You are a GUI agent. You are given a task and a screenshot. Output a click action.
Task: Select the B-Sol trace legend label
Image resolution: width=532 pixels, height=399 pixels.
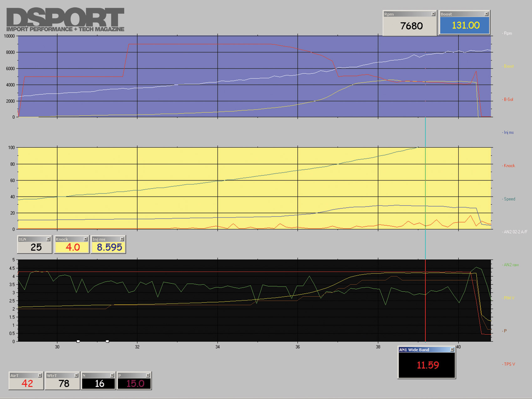point(508,100)
